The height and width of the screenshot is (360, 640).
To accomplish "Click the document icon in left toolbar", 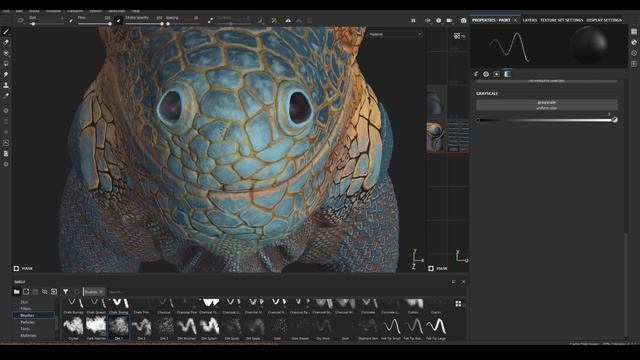I will click(x=6, y=153).
